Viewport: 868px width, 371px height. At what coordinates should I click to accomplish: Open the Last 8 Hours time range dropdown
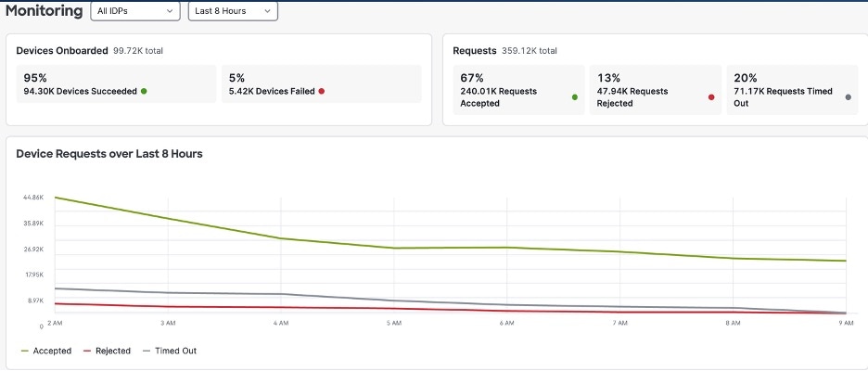[x=233, y=11]
